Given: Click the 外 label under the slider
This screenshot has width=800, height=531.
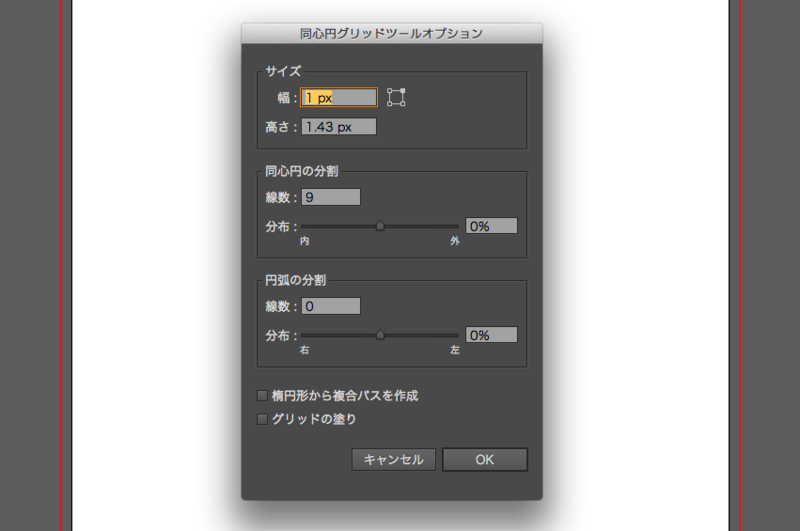Looking at the screenshot, I should 455,241.
